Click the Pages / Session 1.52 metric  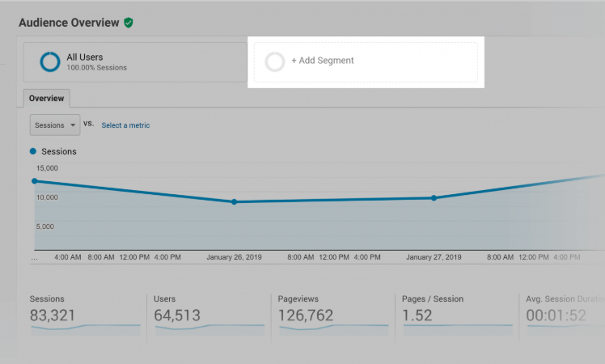417,315
